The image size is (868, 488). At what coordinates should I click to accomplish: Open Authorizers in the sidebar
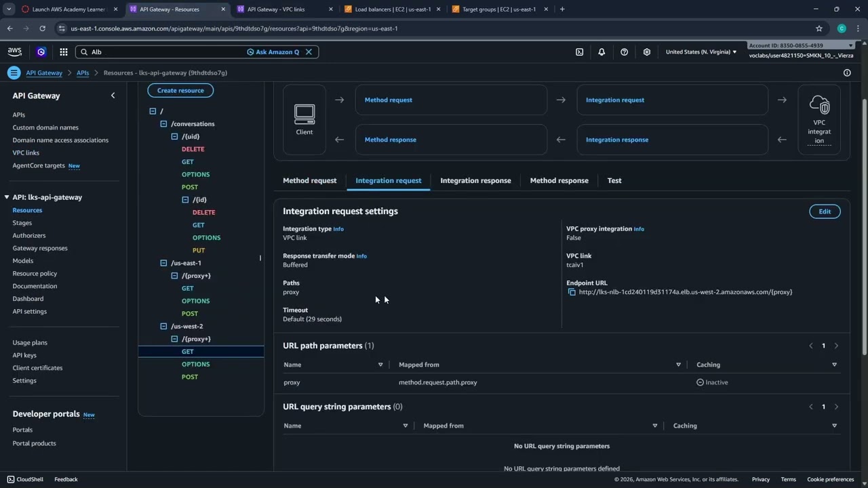(29, 235)
